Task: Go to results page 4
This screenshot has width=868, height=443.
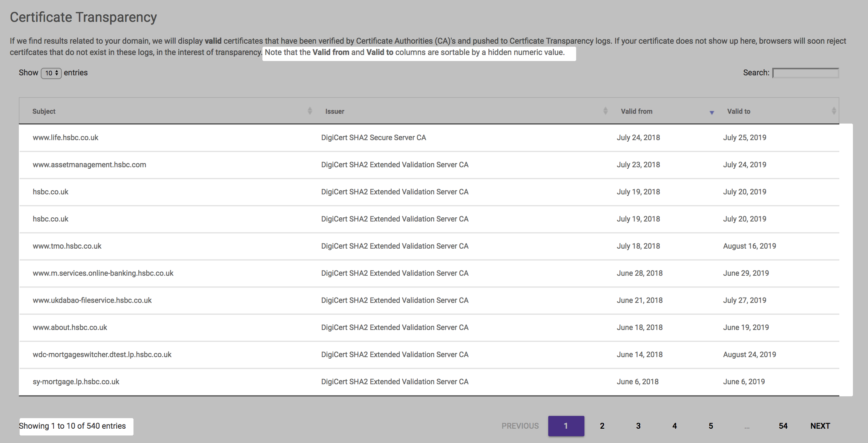Action: (x=675, y=426)
